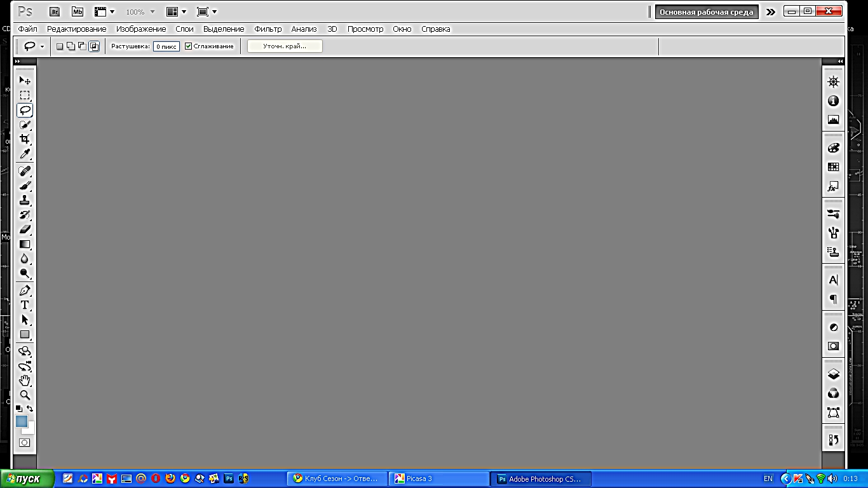Select the 3D Object Rotate tool
This screenshot has height=488, width=868.
(25, 351)
